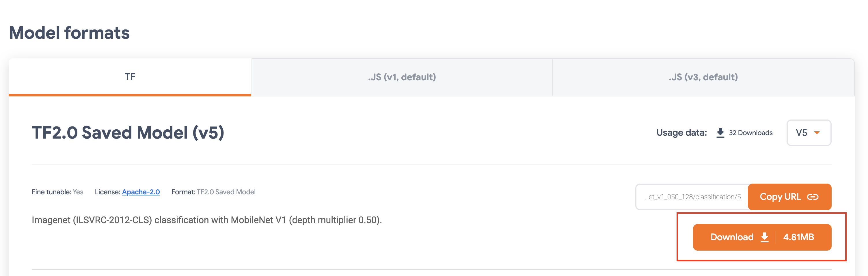Click the download icon beside 32 Downloads

pos(720,133)
